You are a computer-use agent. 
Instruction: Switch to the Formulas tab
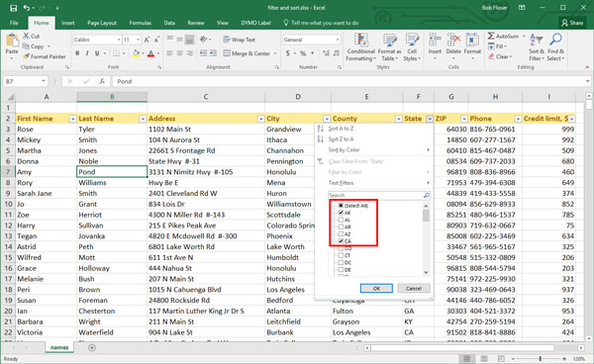(141, 23)
